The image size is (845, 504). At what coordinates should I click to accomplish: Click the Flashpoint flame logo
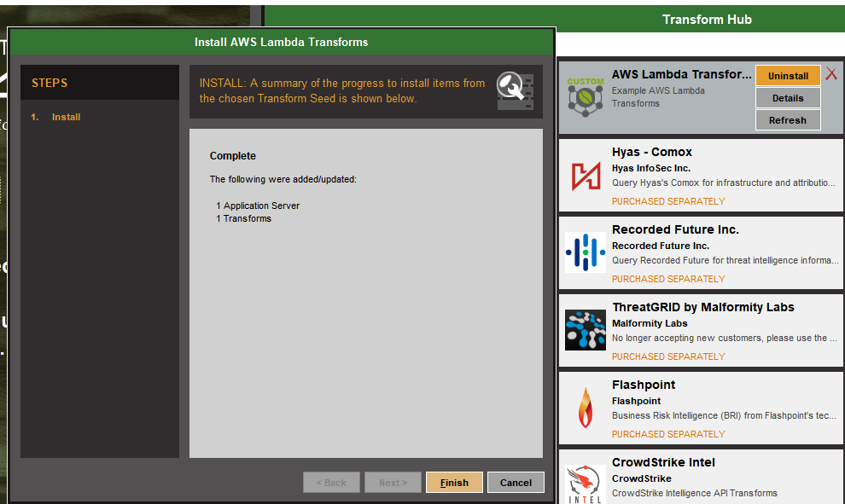click(586, 408)
